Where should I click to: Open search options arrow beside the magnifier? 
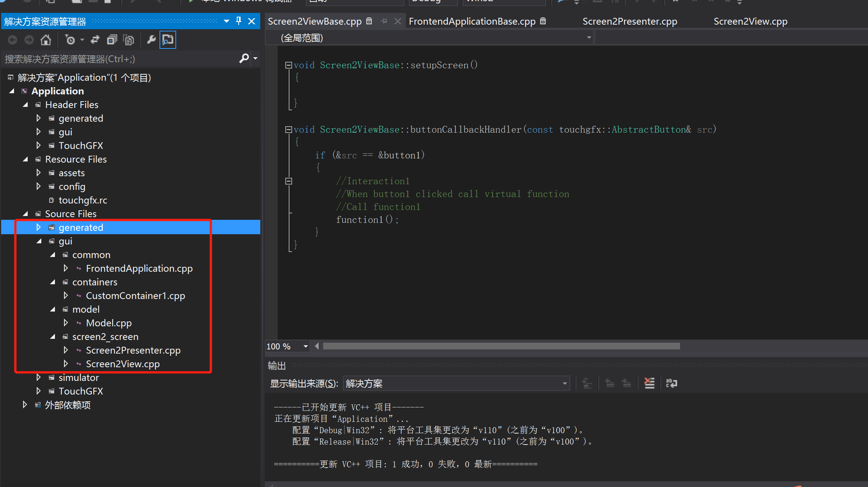(x=255, y=58)
